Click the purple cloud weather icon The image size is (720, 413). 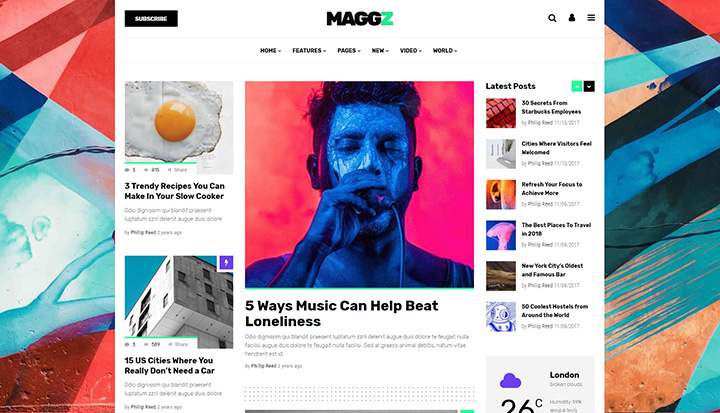[x=510, y=380]
